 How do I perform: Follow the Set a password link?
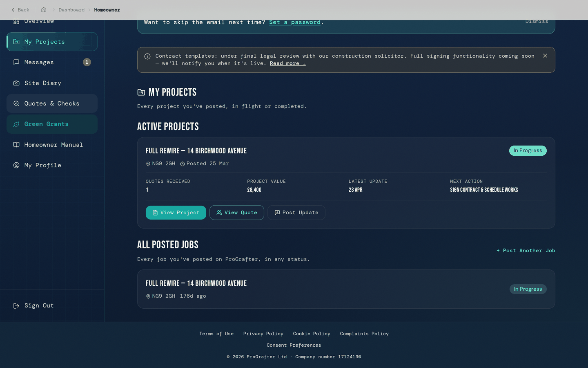(x=295, y=22)
